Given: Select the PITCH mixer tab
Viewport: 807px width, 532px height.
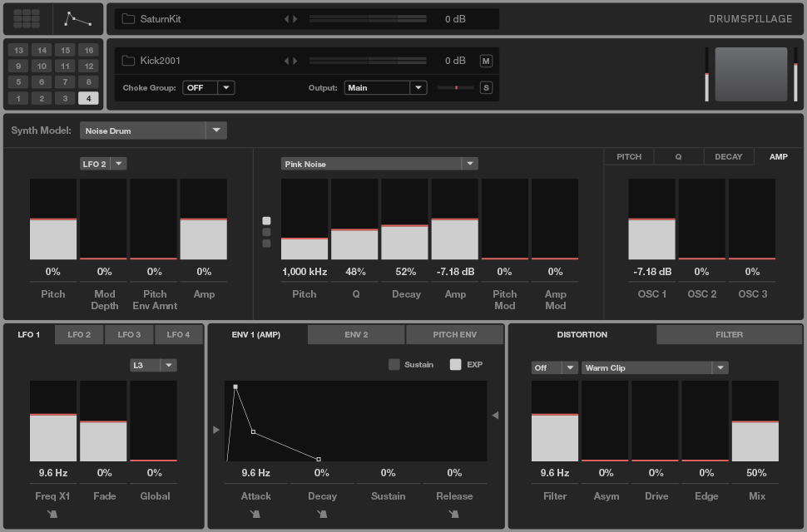Looking at the screenshot, I should tap(629, 157).
